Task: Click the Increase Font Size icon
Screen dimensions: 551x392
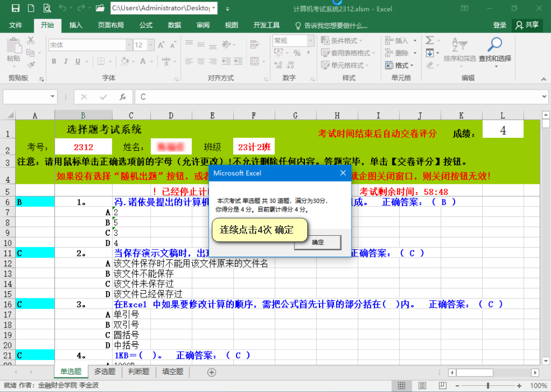Action: click(161, 45)
